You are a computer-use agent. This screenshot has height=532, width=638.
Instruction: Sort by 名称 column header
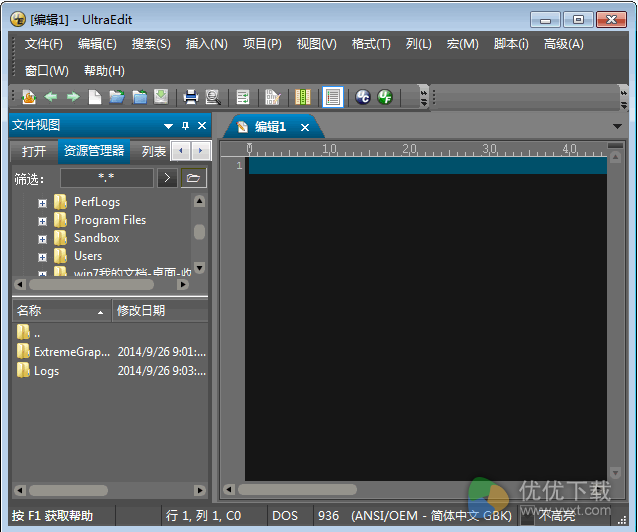pyautogui.click(x=61, y=311)
